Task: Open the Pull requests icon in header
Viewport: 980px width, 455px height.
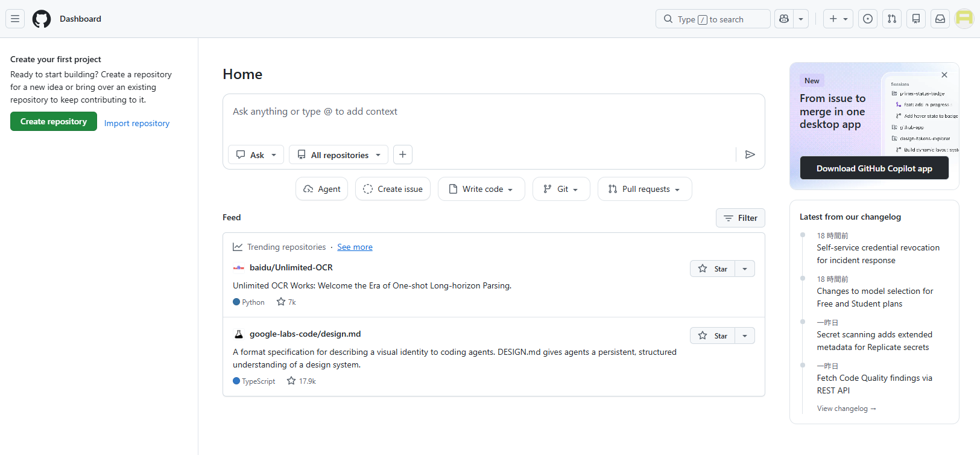Action: (892, 19)
